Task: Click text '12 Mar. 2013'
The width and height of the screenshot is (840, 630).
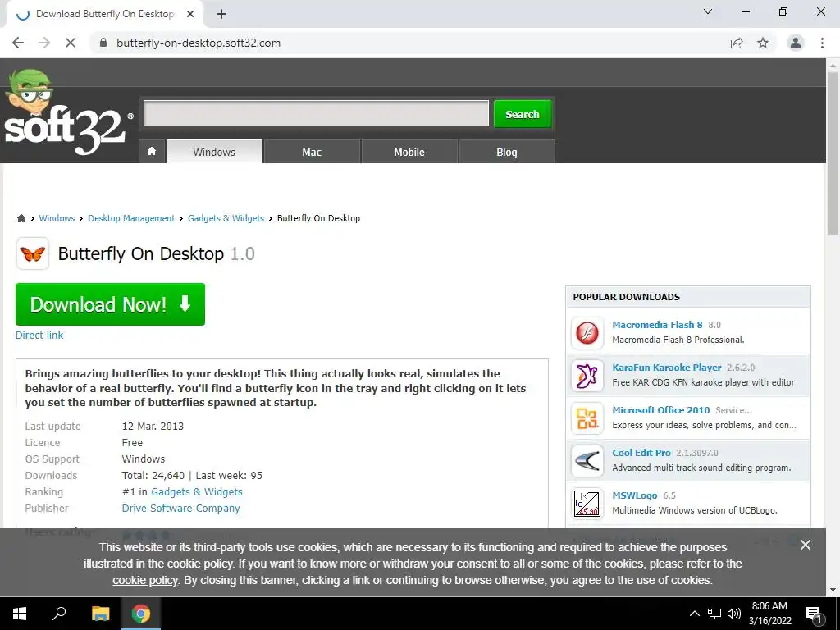Action: click(153, 427)
